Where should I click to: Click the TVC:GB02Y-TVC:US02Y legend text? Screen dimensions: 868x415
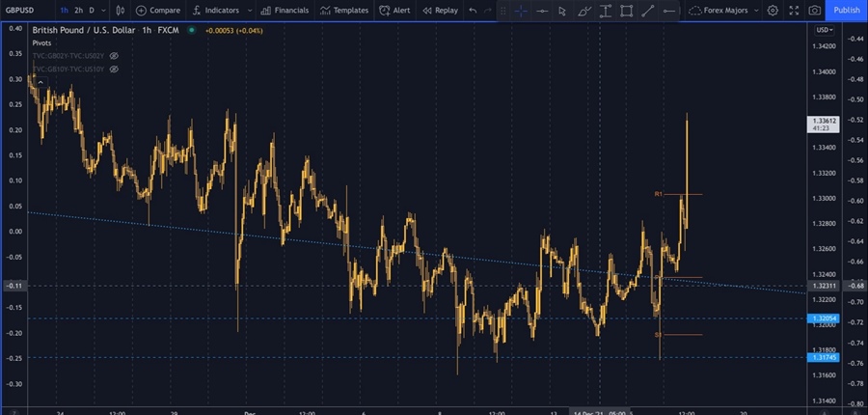coord(68,56)
